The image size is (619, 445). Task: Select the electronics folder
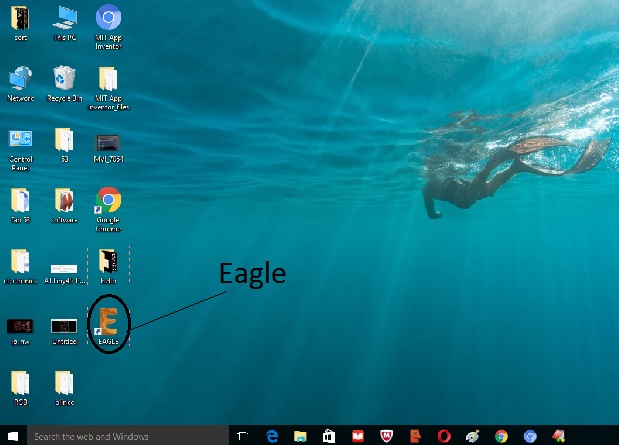(21, 266)
